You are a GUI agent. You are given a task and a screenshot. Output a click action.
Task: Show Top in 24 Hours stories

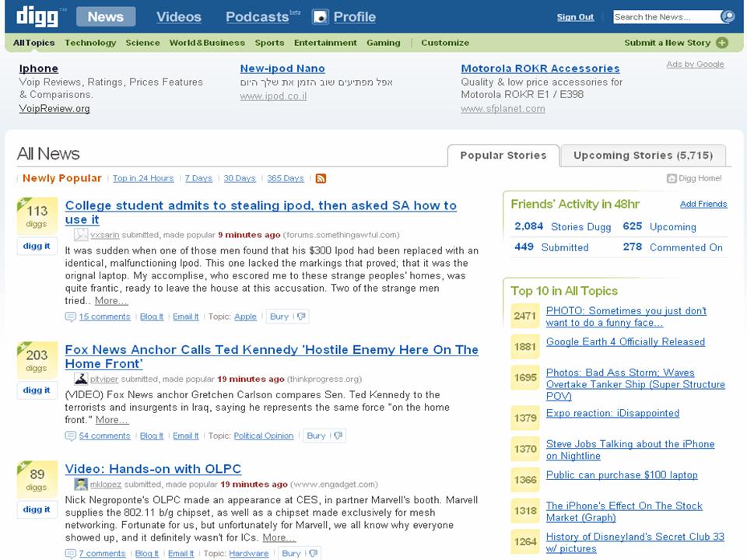coord(143,179)
